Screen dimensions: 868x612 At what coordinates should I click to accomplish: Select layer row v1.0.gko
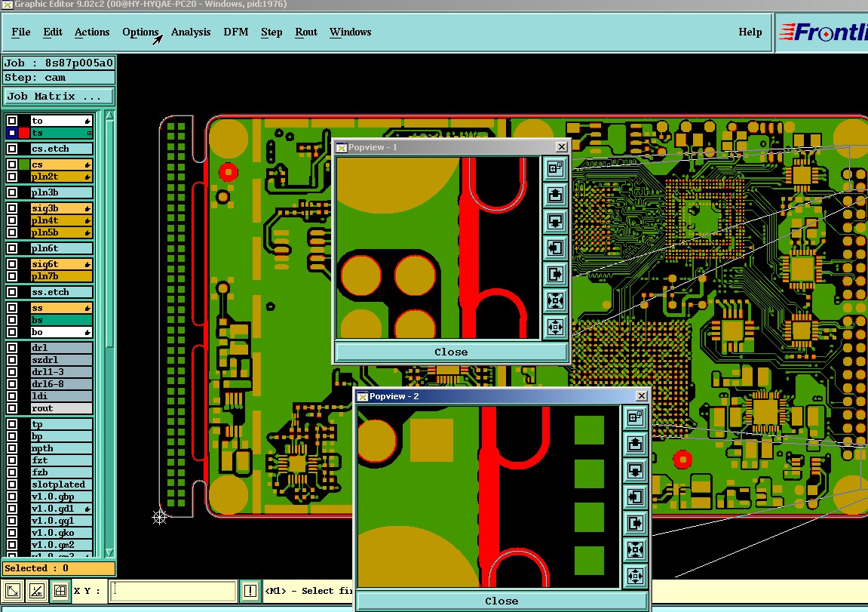coord(61,533)
